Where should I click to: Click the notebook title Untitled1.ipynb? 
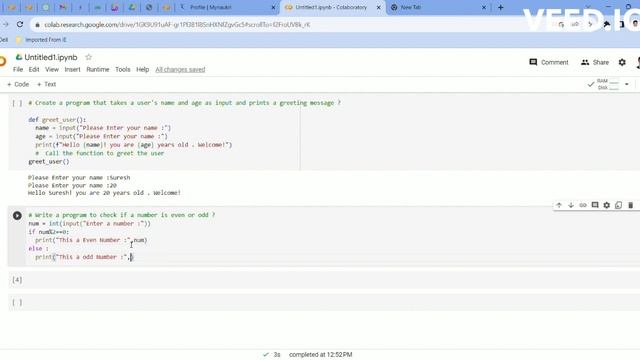51,58
